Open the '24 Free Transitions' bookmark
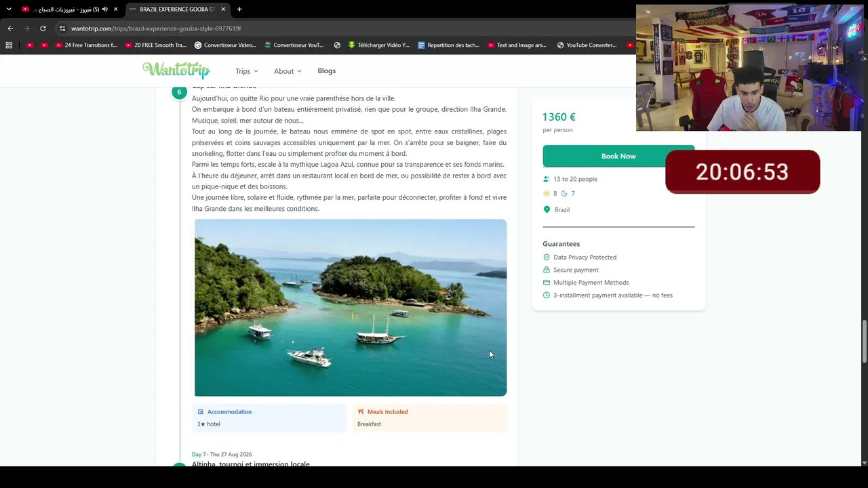 coord(86,45)
